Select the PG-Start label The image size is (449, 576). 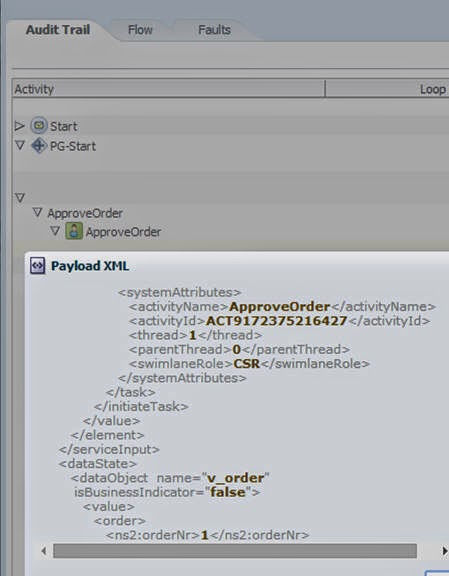pyautogui.click(x=73, y=146)
